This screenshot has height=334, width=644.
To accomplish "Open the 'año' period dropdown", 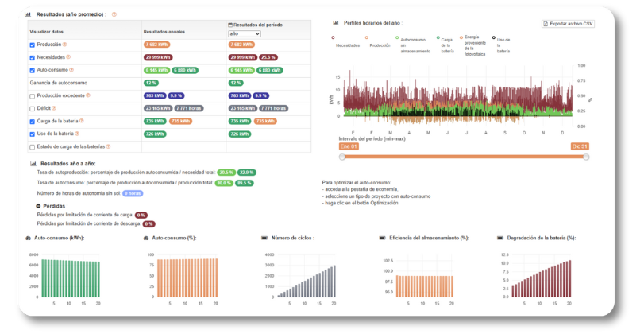I will click(x=245, y=34).
